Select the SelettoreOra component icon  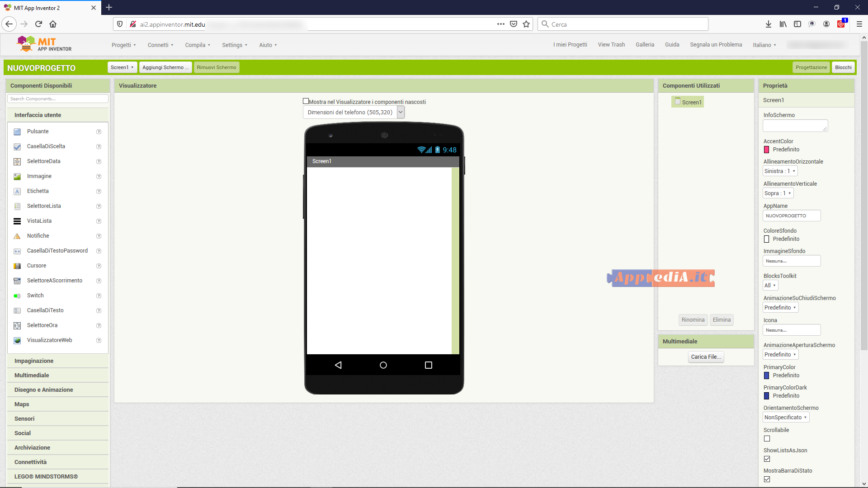(17, 326)
